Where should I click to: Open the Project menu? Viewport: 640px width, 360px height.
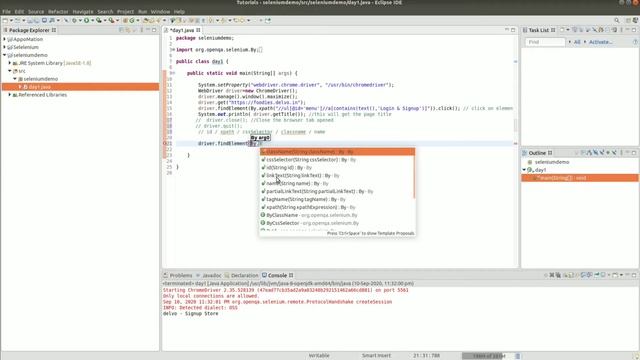tap(125, 11)
